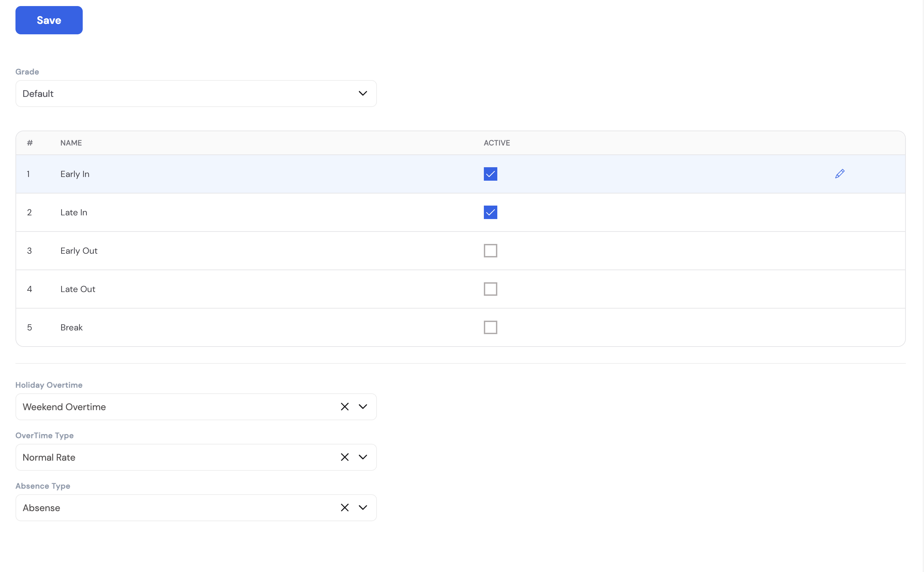Viewport: 924px width, 572px height.
Task: Click the Absense value field
Action: click(196, 508)
